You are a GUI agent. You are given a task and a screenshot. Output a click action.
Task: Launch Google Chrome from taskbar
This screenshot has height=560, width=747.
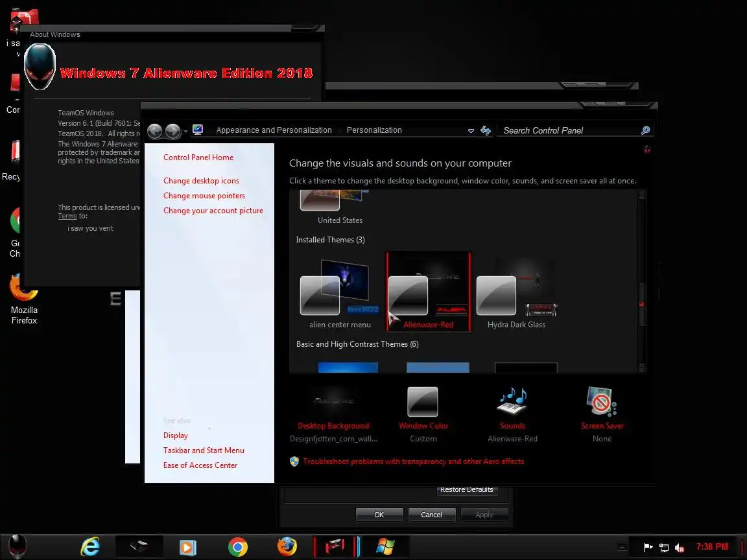pos(238,547)
